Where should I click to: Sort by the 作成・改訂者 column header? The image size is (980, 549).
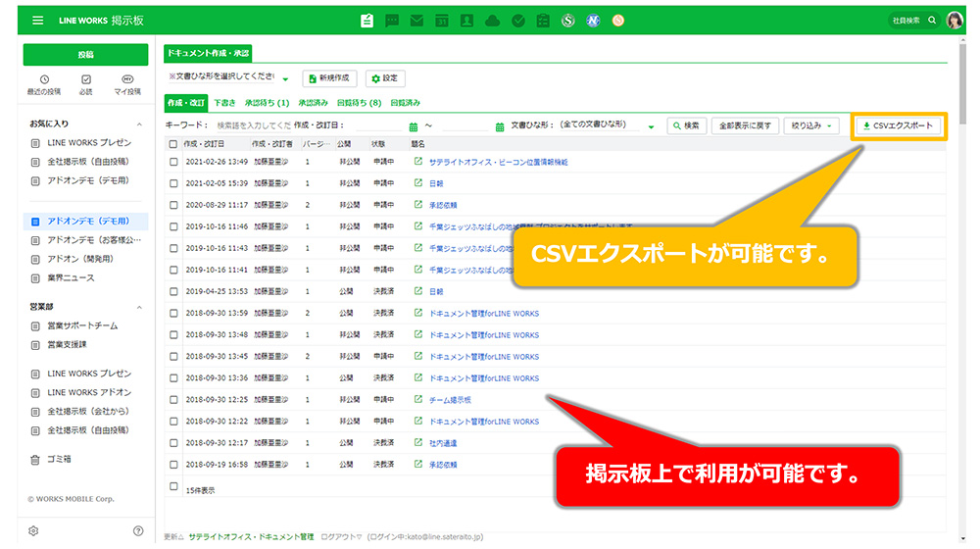tap(271, 144)
